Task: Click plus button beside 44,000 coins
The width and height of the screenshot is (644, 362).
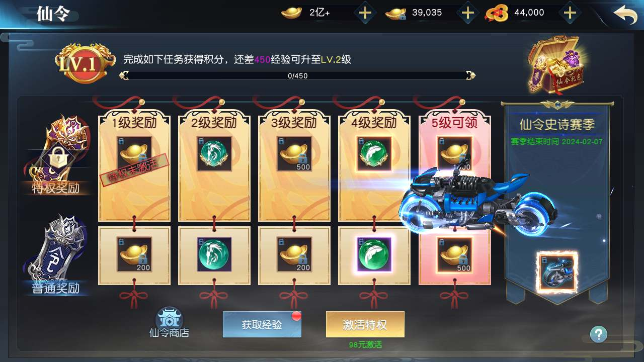Action: point(569,13)
